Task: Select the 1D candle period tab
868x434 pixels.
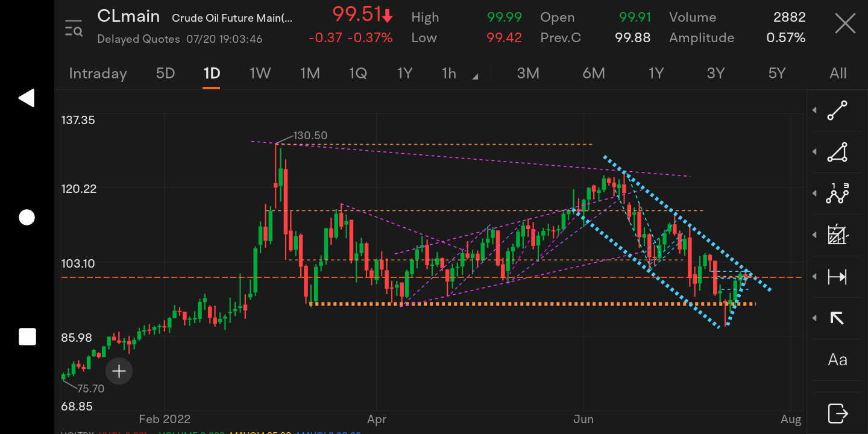Action: pyautogui.click(x=212, y=74)
